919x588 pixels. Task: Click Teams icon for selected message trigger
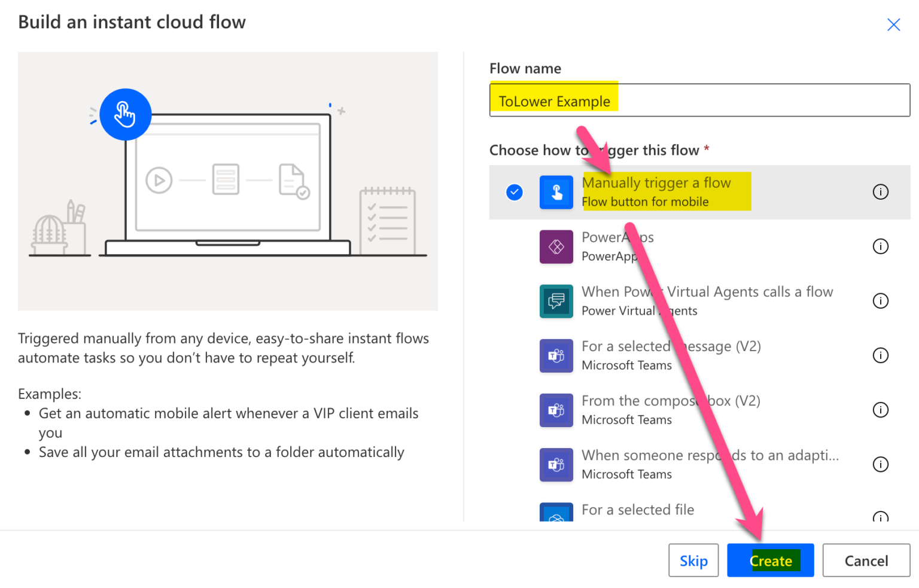coord(556,355)
